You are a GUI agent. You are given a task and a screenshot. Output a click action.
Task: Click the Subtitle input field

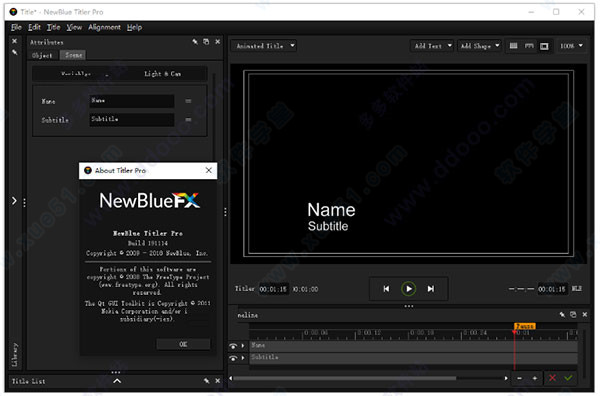click(132, 119)
